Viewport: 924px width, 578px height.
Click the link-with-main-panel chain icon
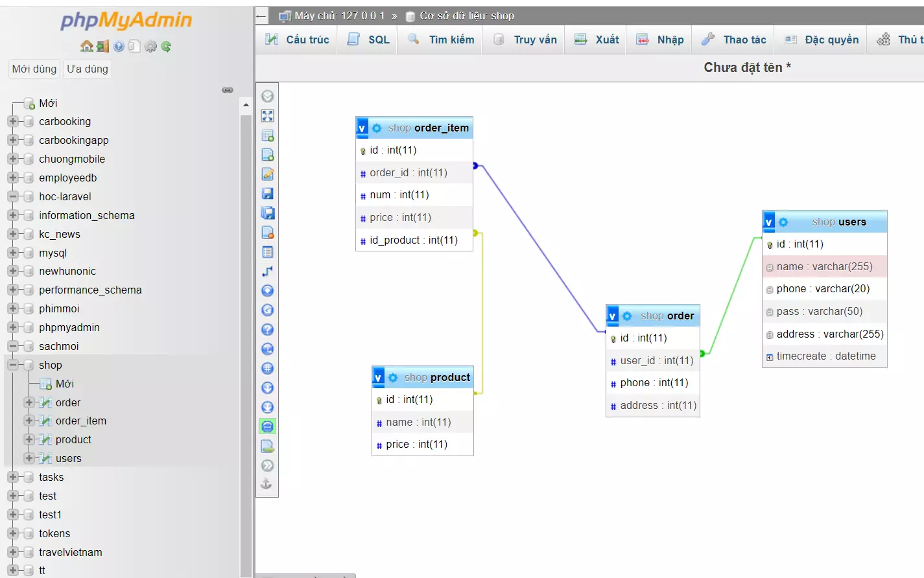tap(228, 89)
